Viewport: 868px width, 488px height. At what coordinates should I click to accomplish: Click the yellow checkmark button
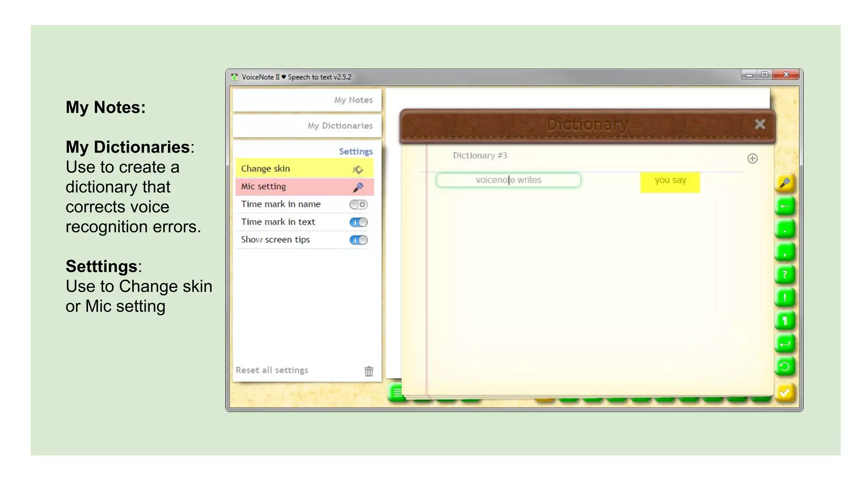click(785, 393)
